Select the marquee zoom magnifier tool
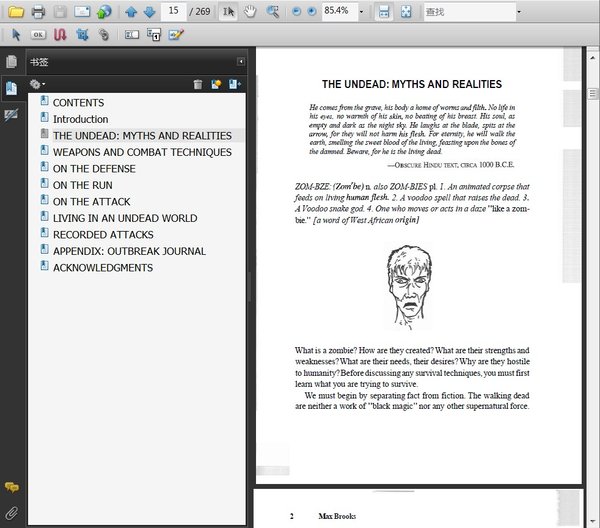600x528 pixels. click(x=272, y=12)
